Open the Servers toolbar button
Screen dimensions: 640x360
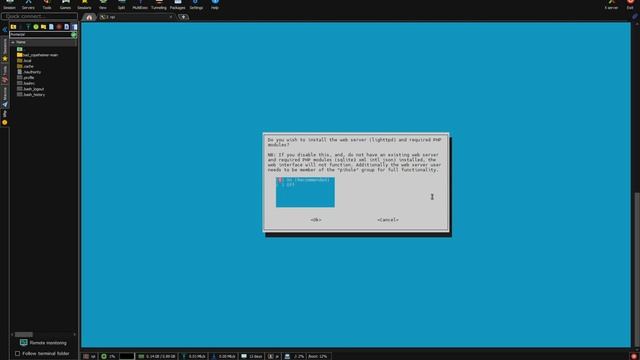point(28,5)
